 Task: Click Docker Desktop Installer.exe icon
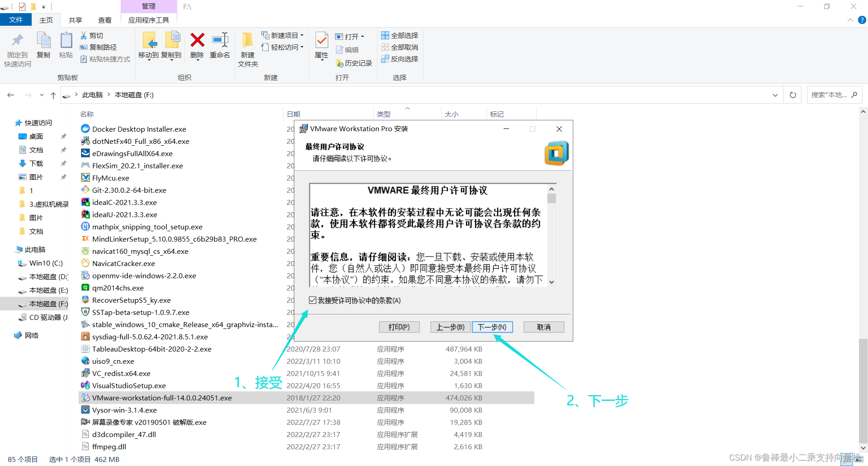tap(85, 129)
